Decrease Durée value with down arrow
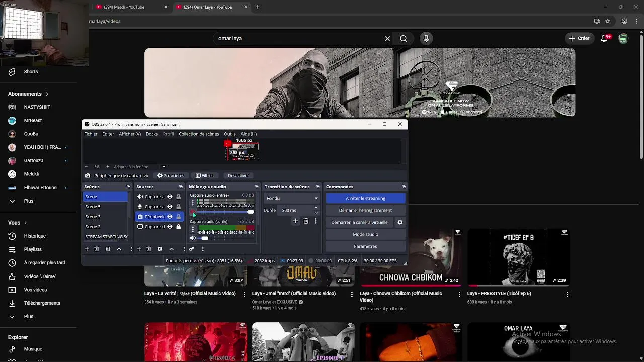644x362 pixels. [316, 213]
